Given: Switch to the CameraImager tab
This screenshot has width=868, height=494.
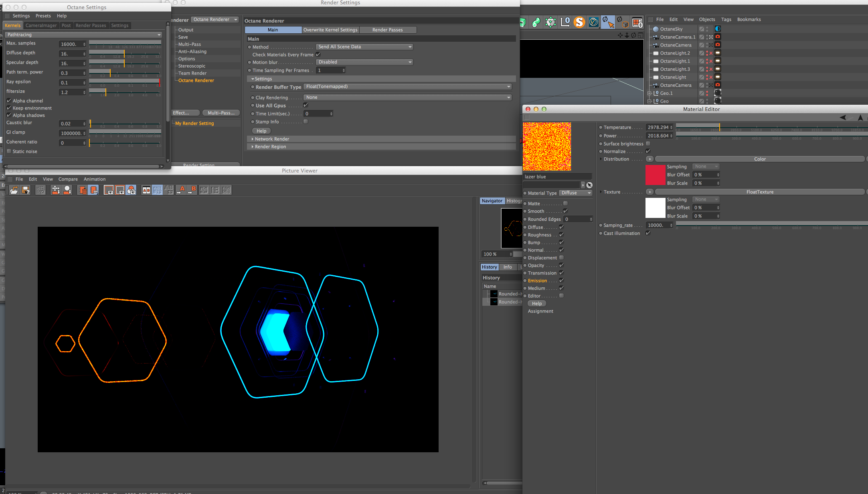Looking at the screenshot, I should pyautogui.click(x=41, y=25).
